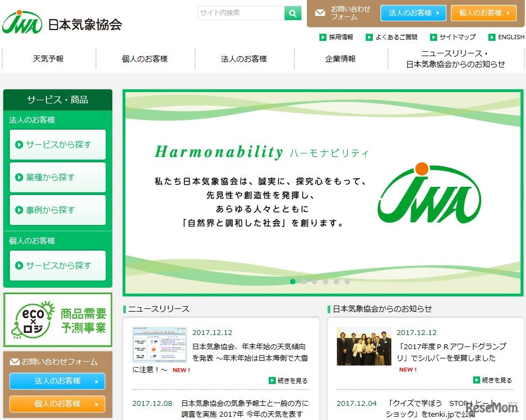Open ニュースリリース・お知らせ menu item

click(456, 59)
